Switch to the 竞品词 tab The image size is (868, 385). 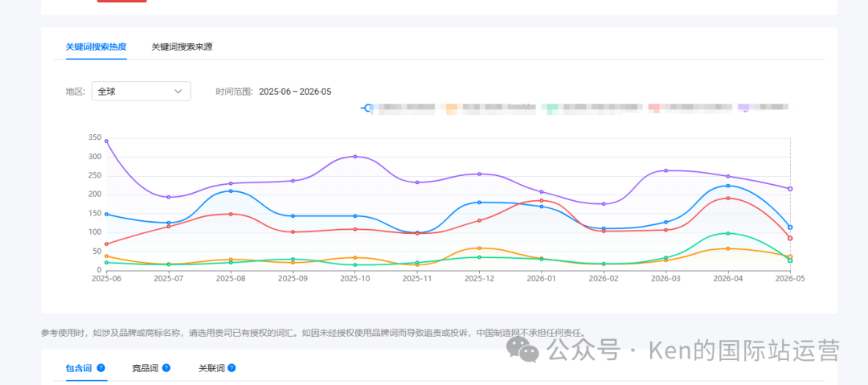[145, 368]
